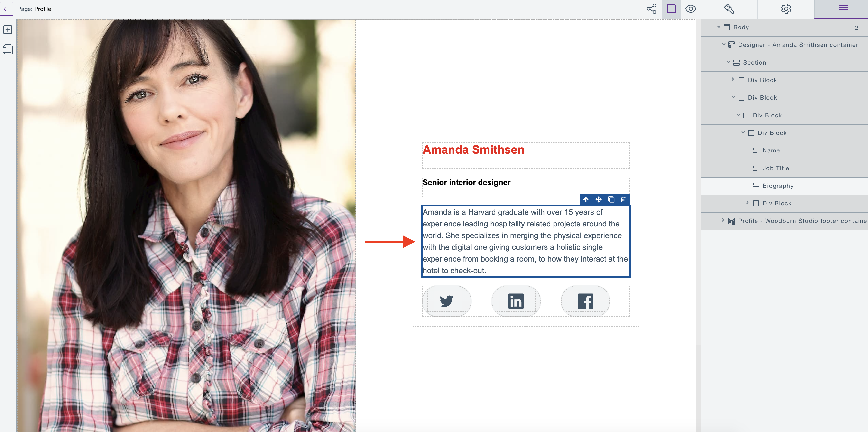The image size is (868, 432).
Task: Select the pages copy icon in left sidebar
Action: click(7, 49)
